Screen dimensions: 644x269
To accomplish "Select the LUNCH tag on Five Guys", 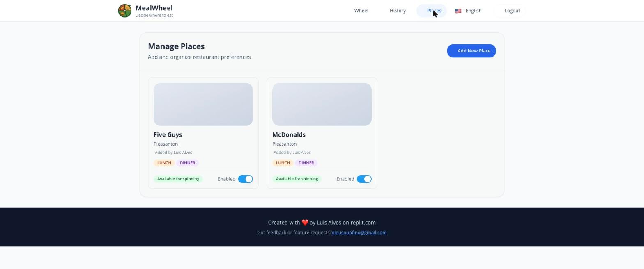I will (164, 163).
